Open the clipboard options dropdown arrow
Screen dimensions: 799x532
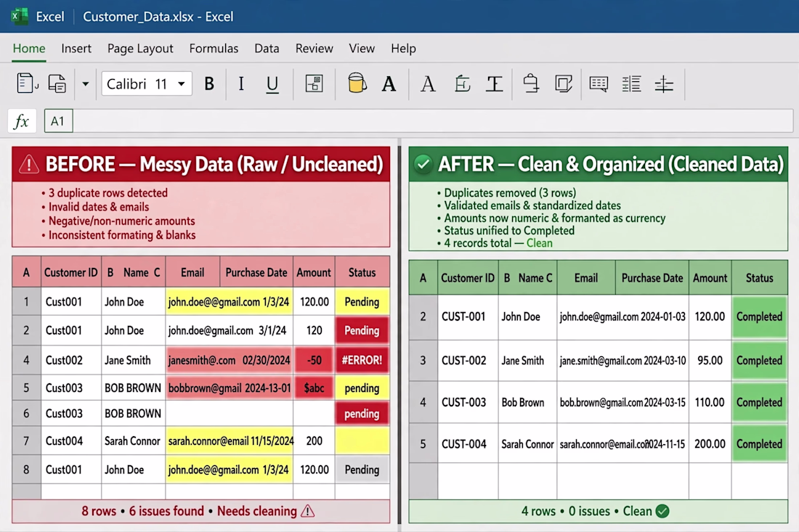click(85, 83)
